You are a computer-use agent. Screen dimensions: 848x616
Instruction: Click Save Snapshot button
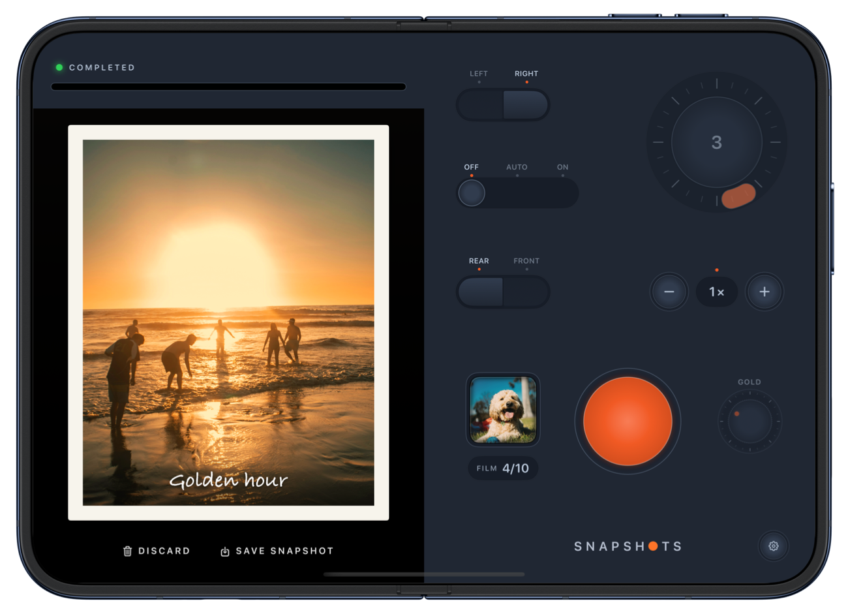(277, 551)
